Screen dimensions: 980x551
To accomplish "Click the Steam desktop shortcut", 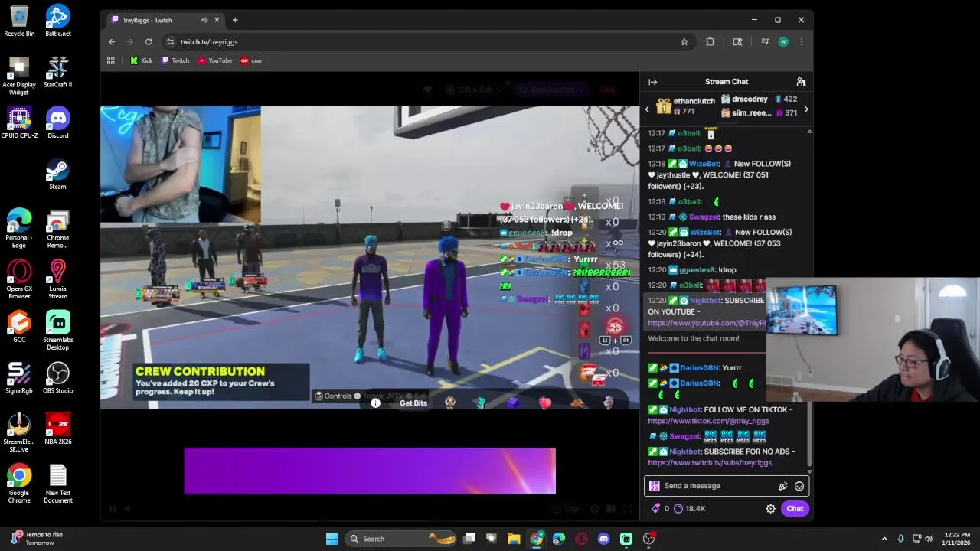I will tap(57, 174).
